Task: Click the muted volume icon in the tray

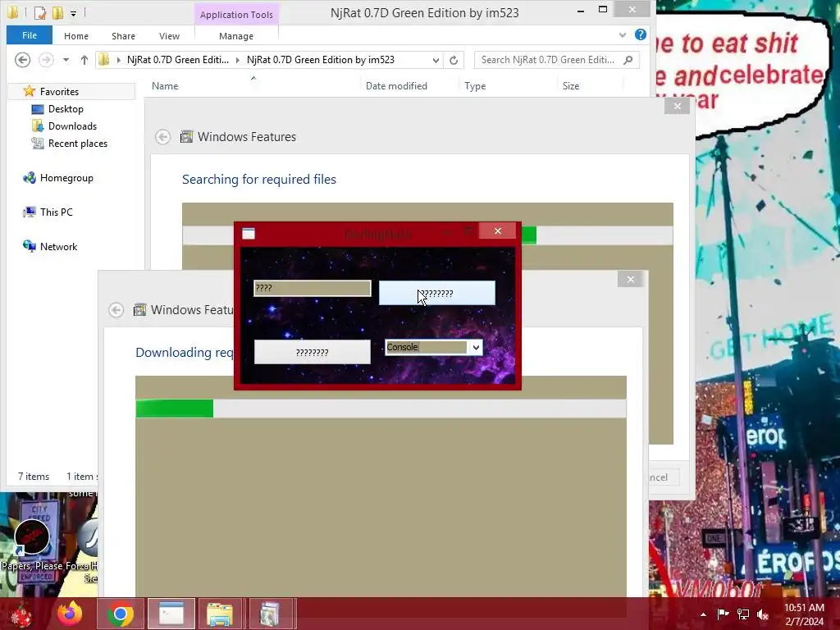Action: coord(763,614)
